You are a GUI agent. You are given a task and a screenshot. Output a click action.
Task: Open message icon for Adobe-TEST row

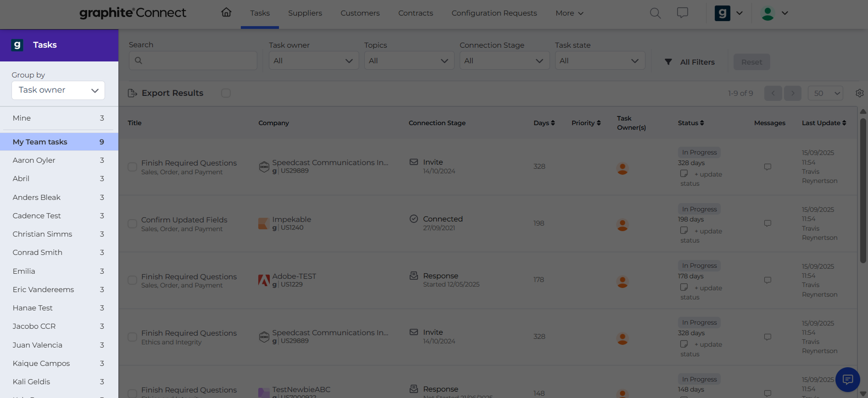(x=768, y=280)
